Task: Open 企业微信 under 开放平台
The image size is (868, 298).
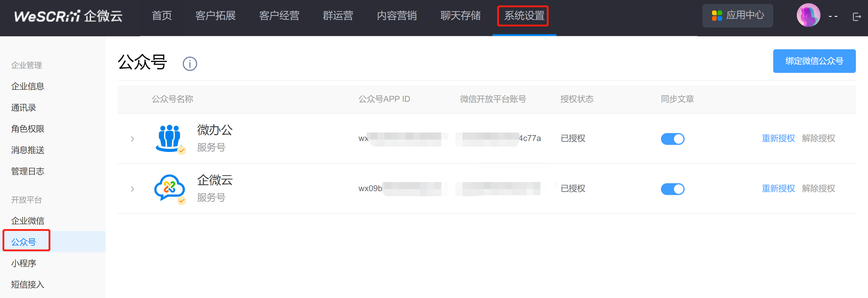Action: (x=28, y=221)
